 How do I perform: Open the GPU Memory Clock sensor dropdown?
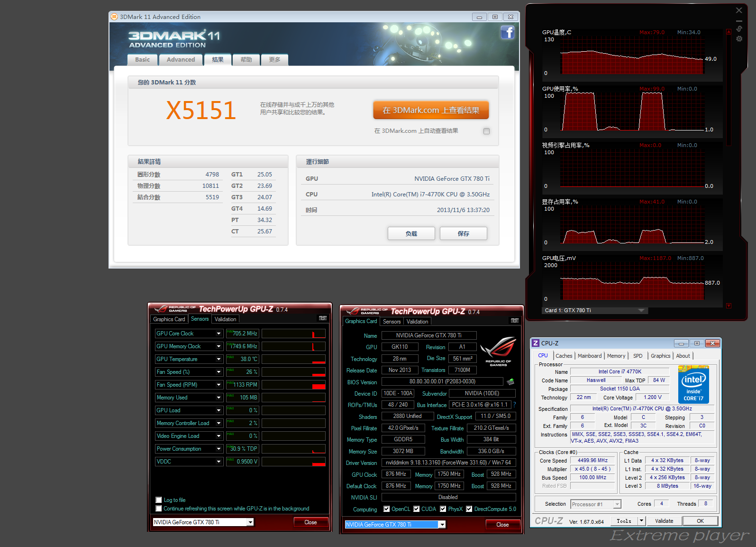(219, 346)
